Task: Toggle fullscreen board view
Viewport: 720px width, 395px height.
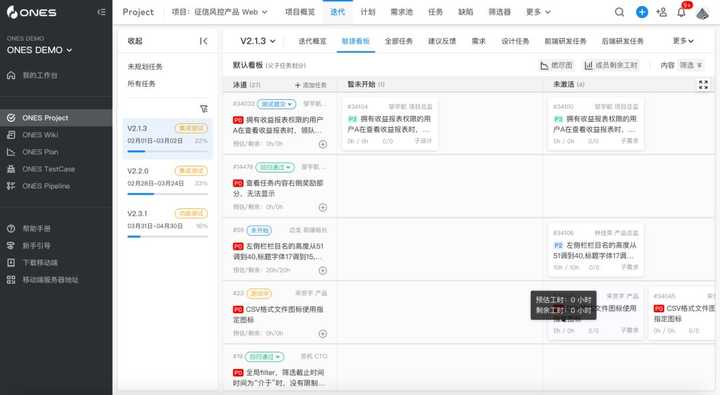Action: coord(703,85)
